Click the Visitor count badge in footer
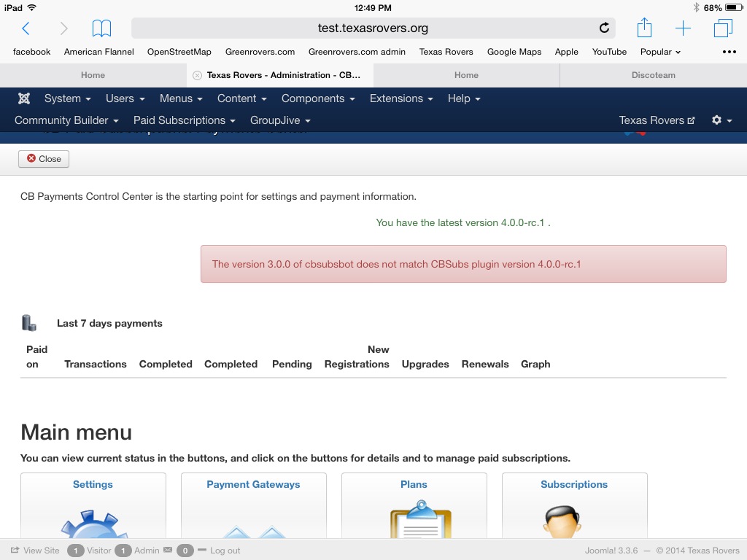 point(75,551)
